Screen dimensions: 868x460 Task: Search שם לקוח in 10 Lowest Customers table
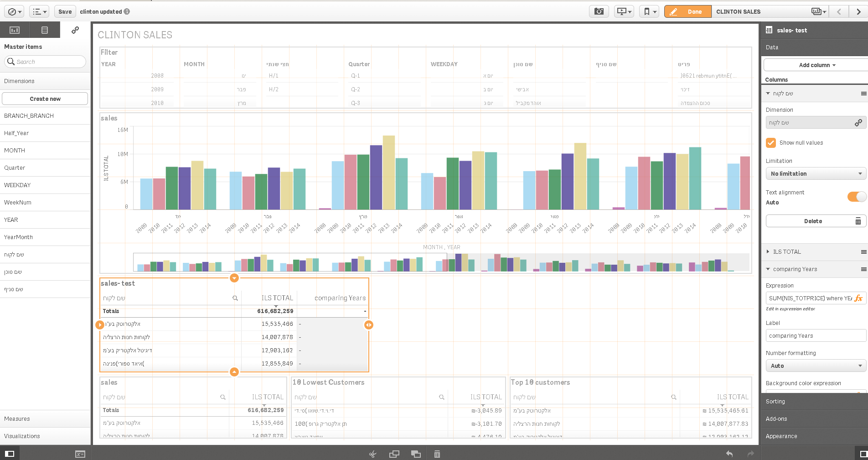tap(442, 397)
